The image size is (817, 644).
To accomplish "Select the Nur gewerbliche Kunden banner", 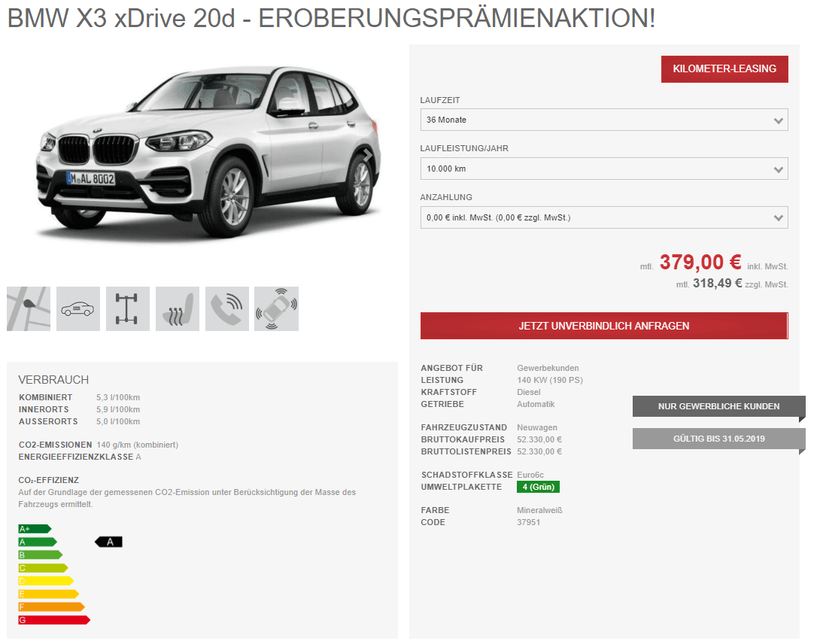I will click(x=718, y=406).
